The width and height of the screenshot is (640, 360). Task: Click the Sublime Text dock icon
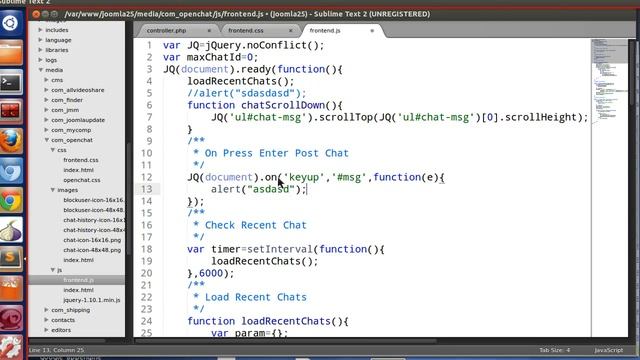(11, 259)
